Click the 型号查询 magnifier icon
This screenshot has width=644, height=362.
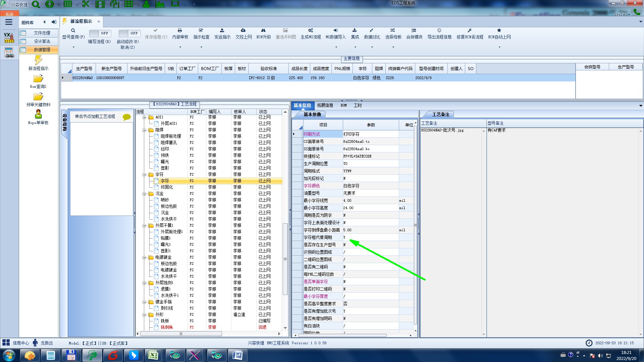[73, 31]
